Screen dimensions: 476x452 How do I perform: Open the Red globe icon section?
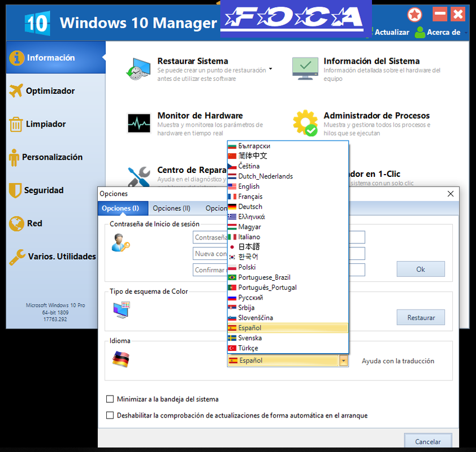tap(16, 224)
